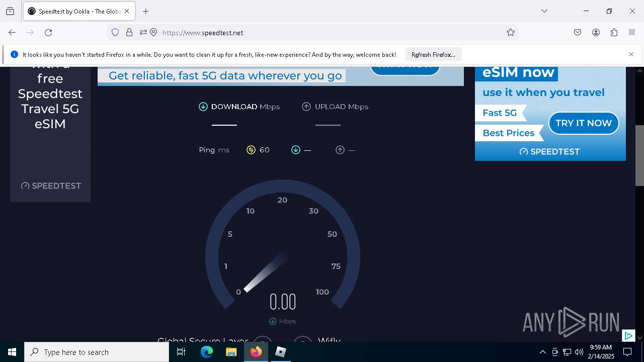
Task: Save page to Pocket
Action: [x=578, y=32]
